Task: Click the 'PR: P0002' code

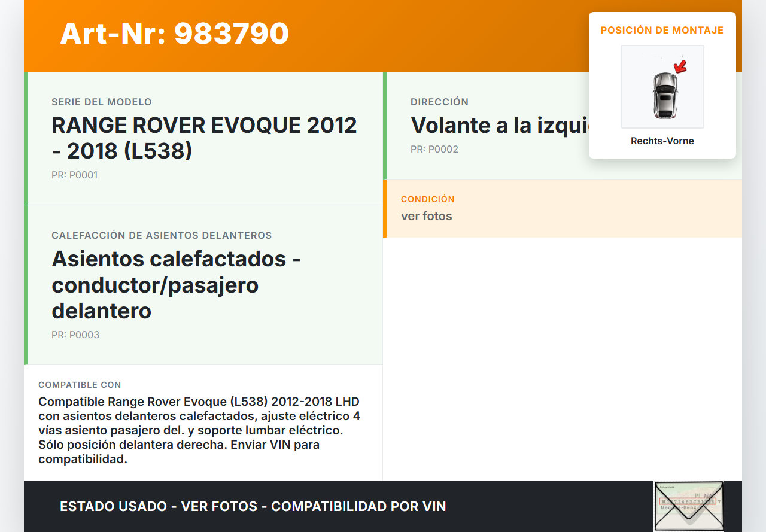Action: 434,150
